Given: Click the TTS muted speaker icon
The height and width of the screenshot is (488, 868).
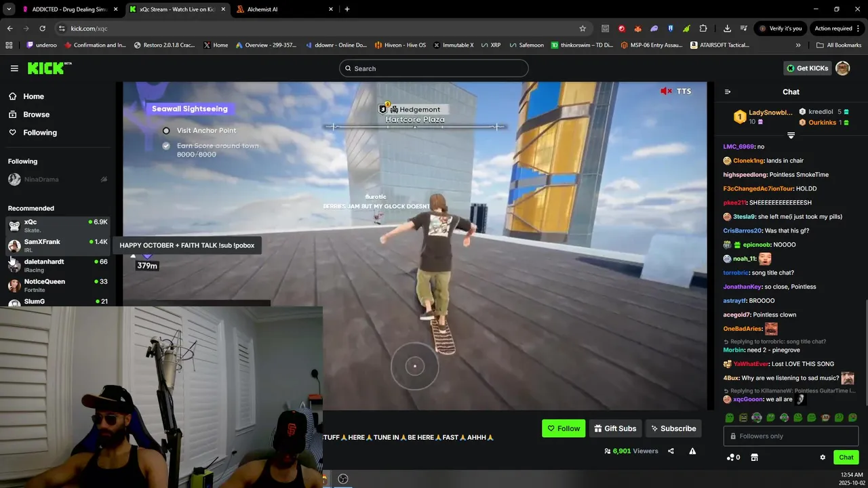Looking at the screenshot, I should tap(667, 91).
